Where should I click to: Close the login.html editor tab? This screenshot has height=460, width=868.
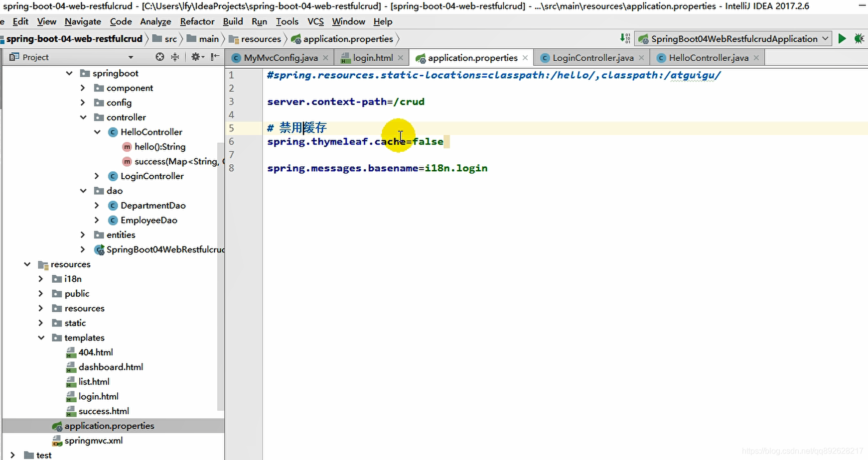point(401,58)
